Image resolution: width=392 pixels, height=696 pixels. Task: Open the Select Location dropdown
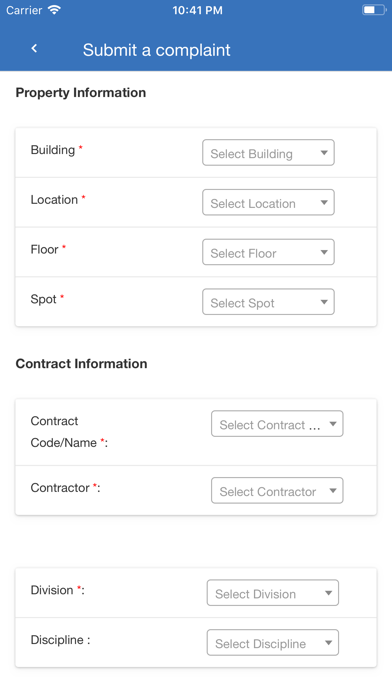(268, 202)
